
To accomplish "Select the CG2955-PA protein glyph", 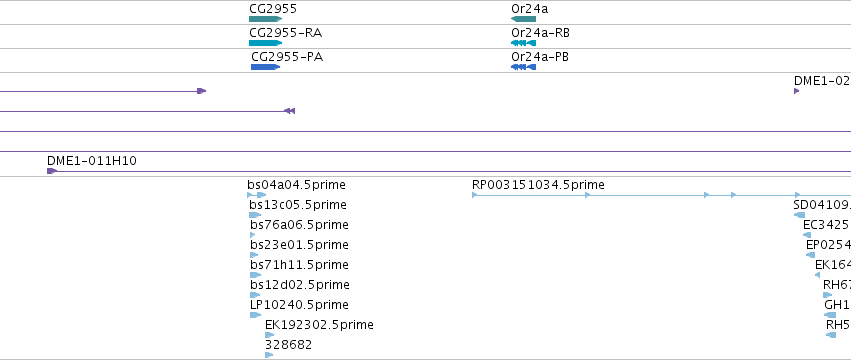I will coord(265,67).
